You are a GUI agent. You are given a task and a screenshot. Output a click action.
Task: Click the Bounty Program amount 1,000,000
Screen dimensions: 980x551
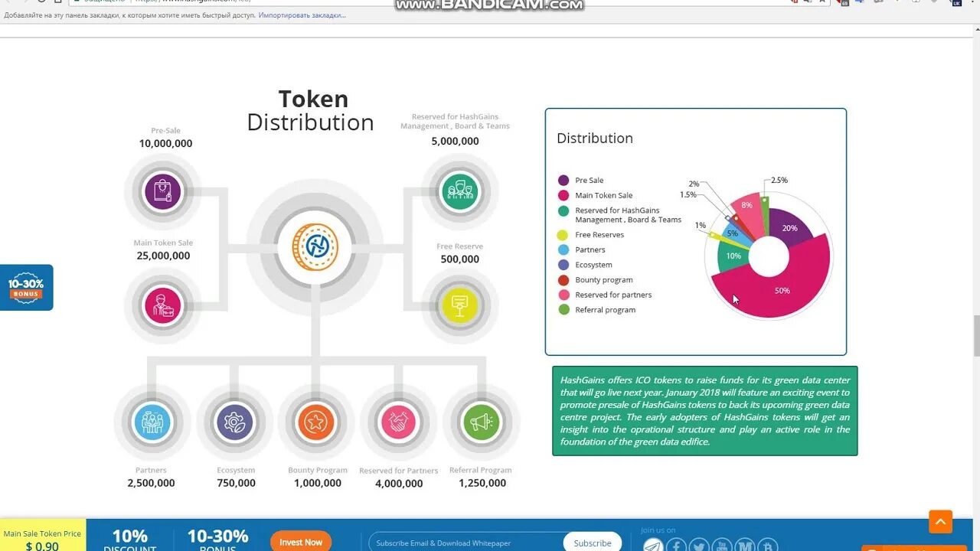(318, 483)
